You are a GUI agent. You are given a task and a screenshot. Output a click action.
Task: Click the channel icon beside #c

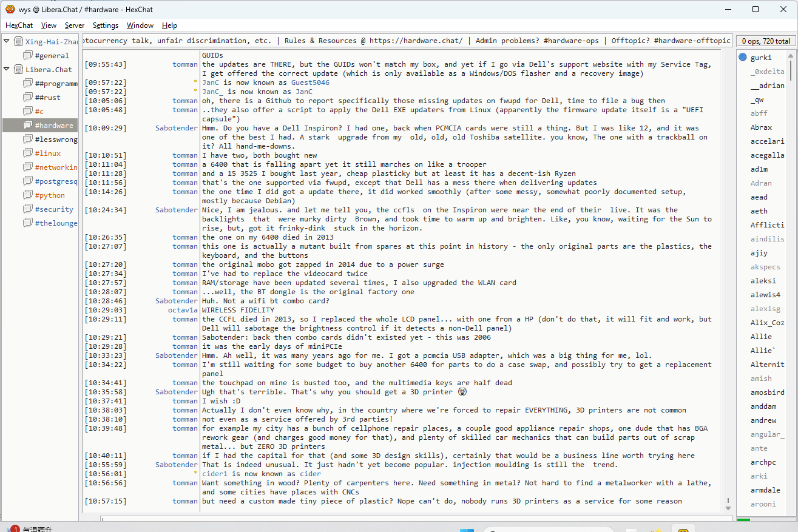tap(27, 112)
